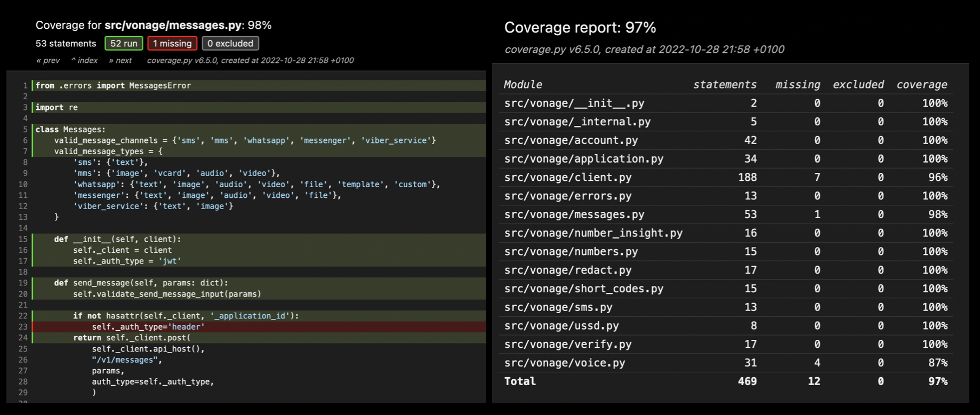Open src/vonage/account.py module link

(x=571, y=140)
